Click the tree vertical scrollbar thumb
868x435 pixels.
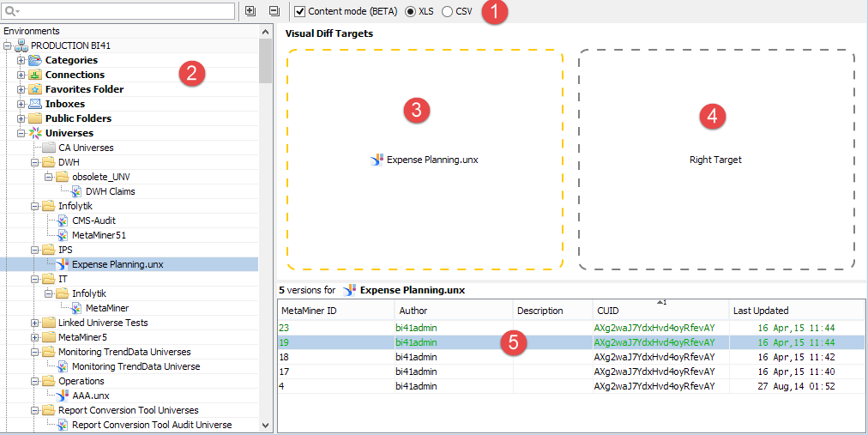click(x=265, y=61)
